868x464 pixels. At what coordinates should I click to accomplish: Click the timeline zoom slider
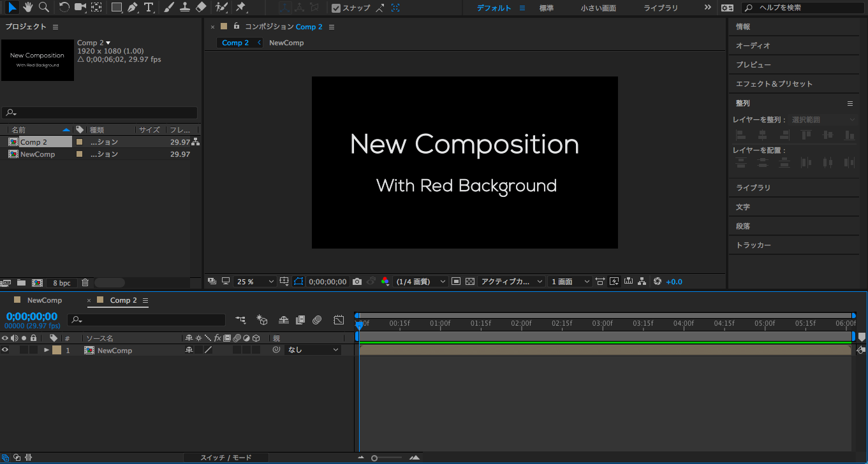[386, 458]
